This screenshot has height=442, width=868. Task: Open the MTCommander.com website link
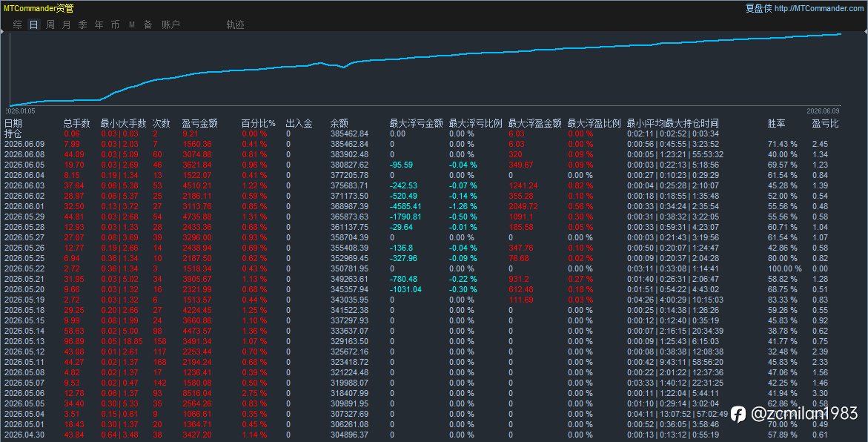pos(819,8)
